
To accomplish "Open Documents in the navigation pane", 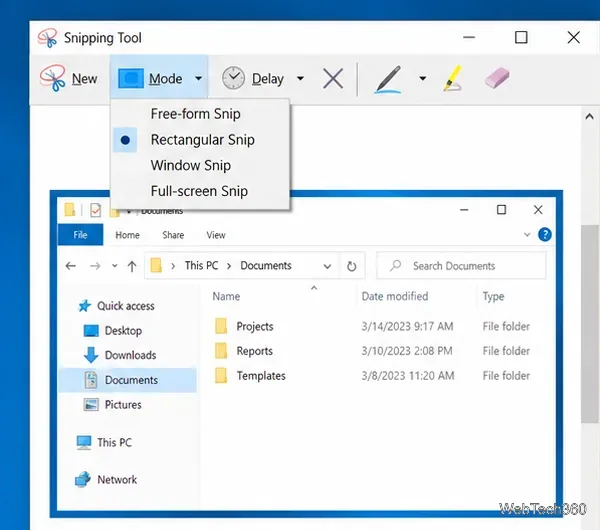I will (128, 380).
